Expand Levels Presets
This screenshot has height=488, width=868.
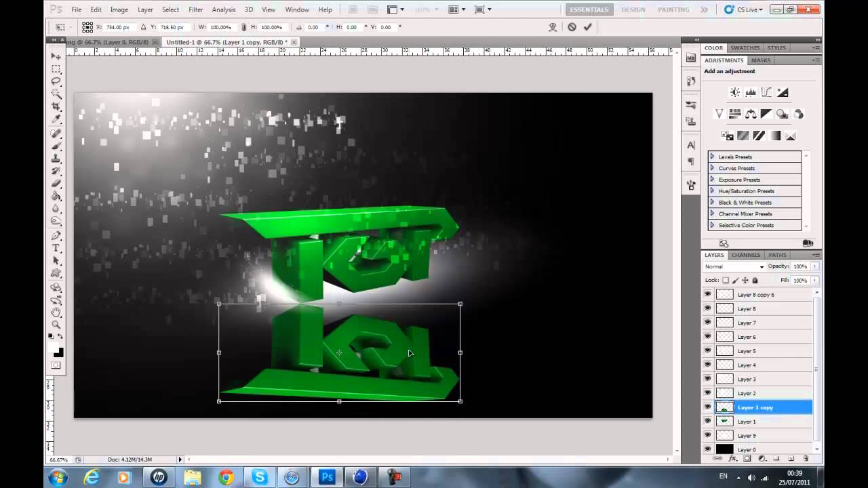(712, 157)
